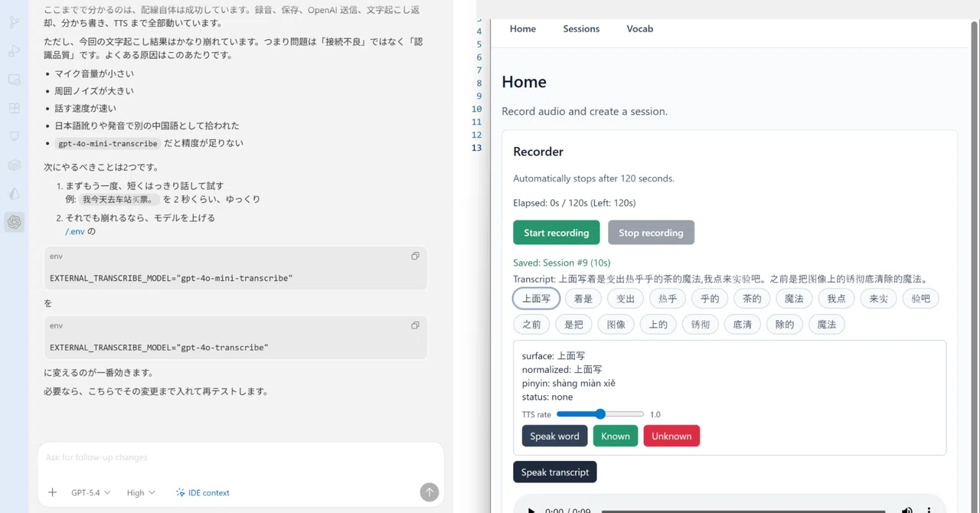This screenshot has height=513, width=980.
Task: Open the GPT-5.4 model dropdown
Action: 90,492
